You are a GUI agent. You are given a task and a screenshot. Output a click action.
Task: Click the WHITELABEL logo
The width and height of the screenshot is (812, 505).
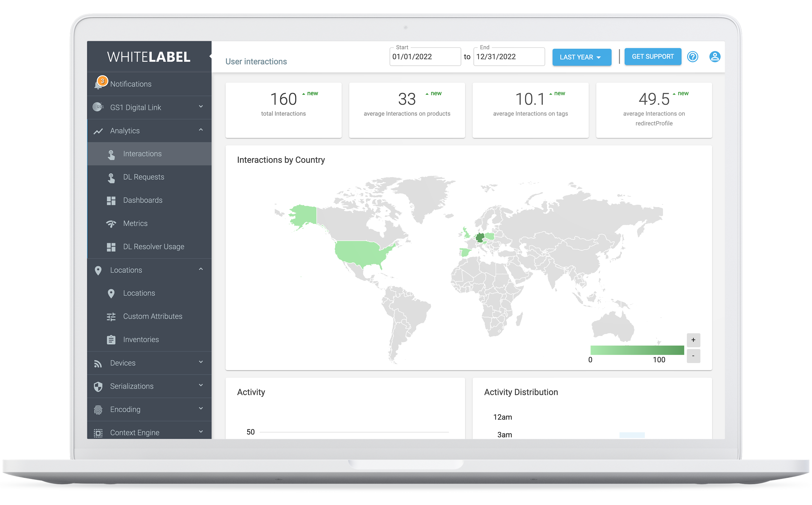[149, 57]
